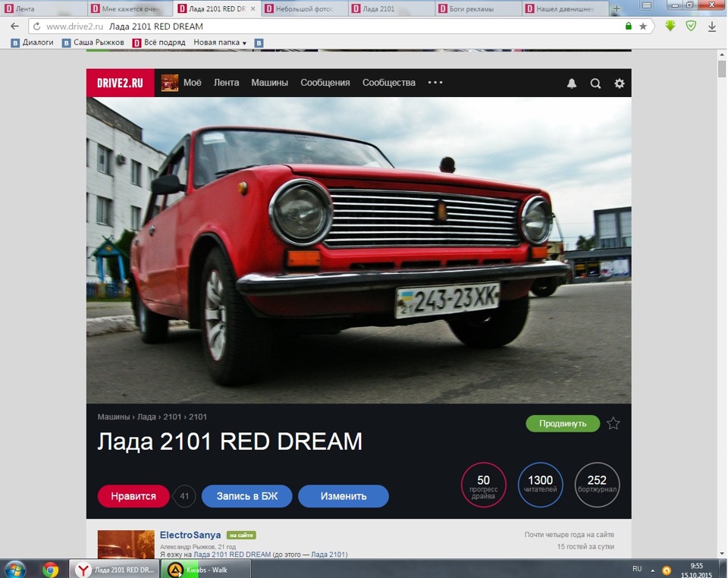Screen dimensions: 728x578
Task: View the 41 likes counter
Action: click(184, 496)
